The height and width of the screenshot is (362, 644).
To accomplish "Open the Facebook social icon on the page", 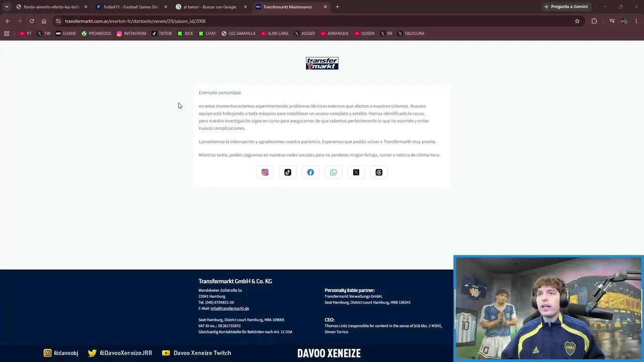I will click(310, 172).
